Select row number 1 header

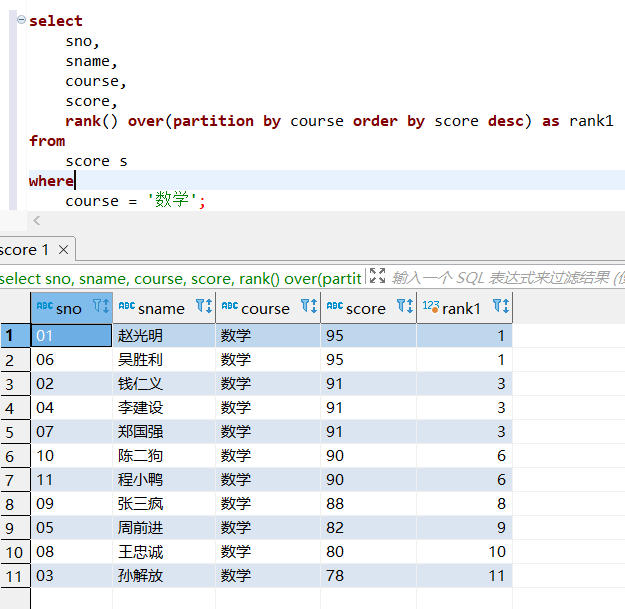(x=15, y=336)
